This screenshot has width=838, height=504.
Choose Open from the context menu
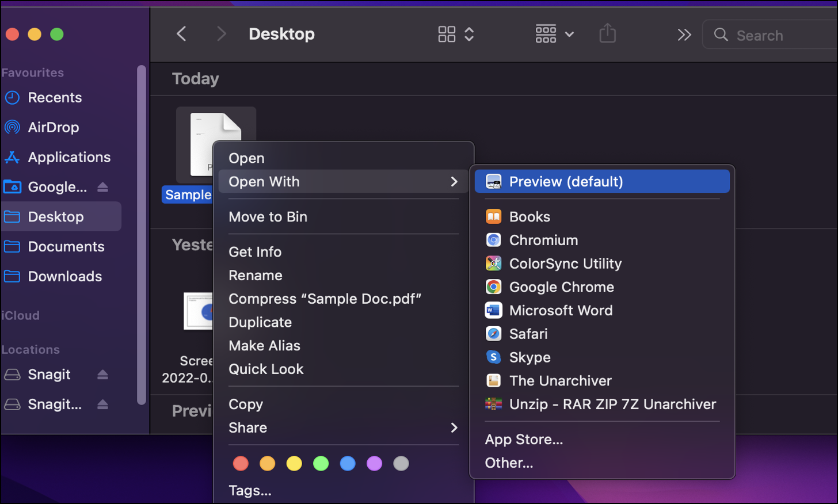246,158
